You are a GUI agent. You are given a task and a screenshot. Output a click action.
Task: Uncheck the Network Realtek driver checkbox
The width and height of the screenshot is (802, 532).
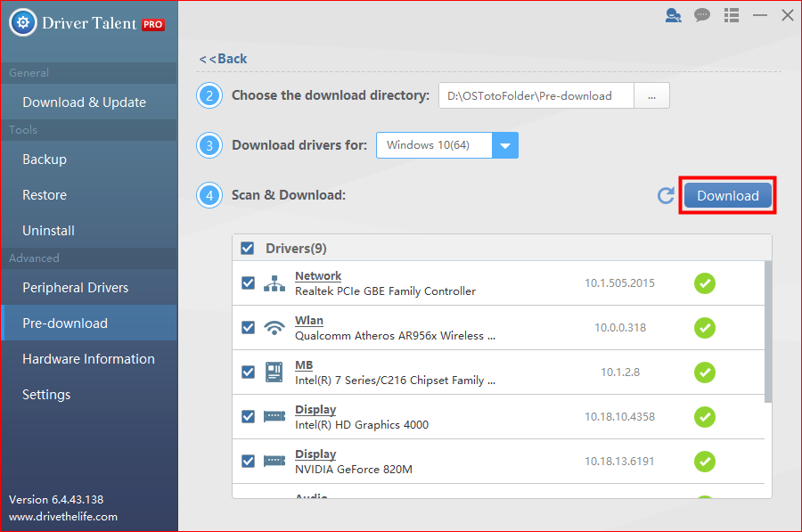pyautogui.click(x=248, y=282)
